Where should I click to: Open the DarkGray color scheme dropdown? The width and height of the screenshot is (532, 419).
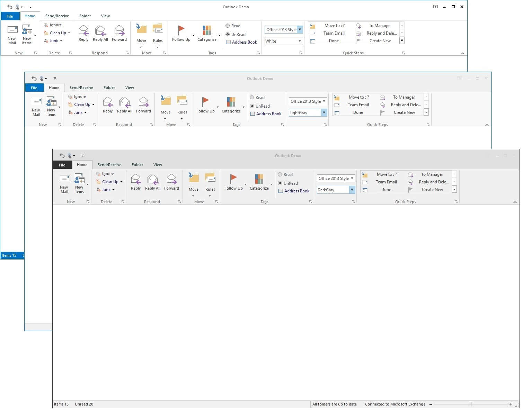352,190
